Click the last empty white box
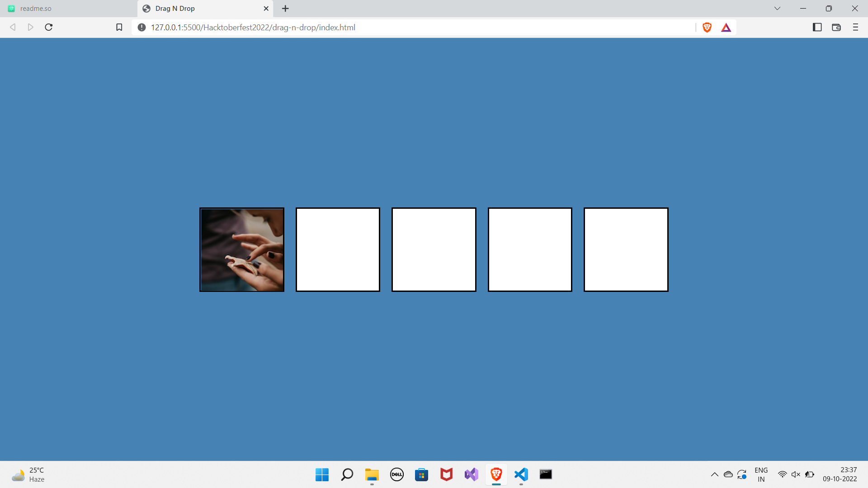The width and height of the screenshot is (868, 488). pyautogui.click(x=626, y=250)
